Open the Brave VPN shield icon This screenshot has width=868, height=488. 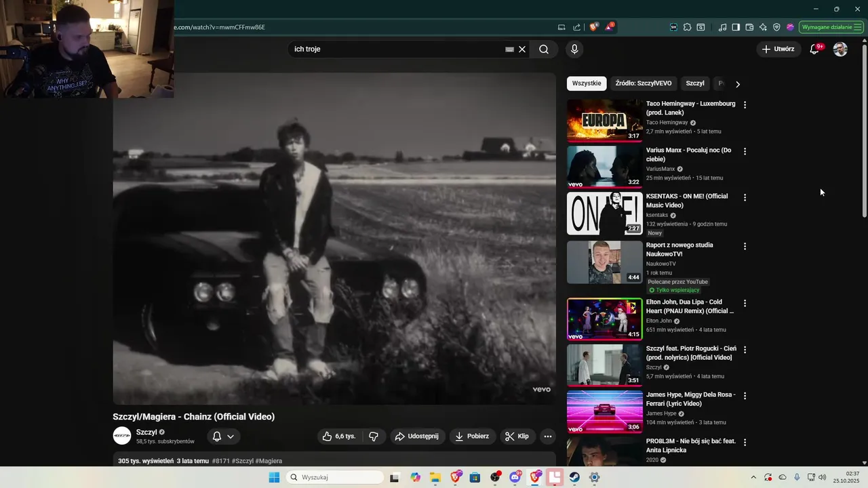(x=776, y=27)
